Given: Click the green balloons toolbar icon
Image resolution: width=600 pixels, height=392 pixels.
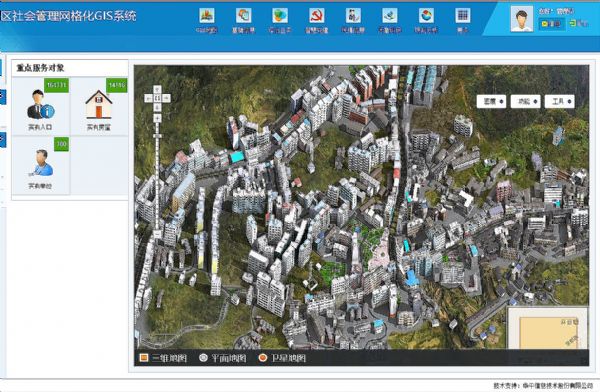Looking at the screenshot, I should 280,16.
